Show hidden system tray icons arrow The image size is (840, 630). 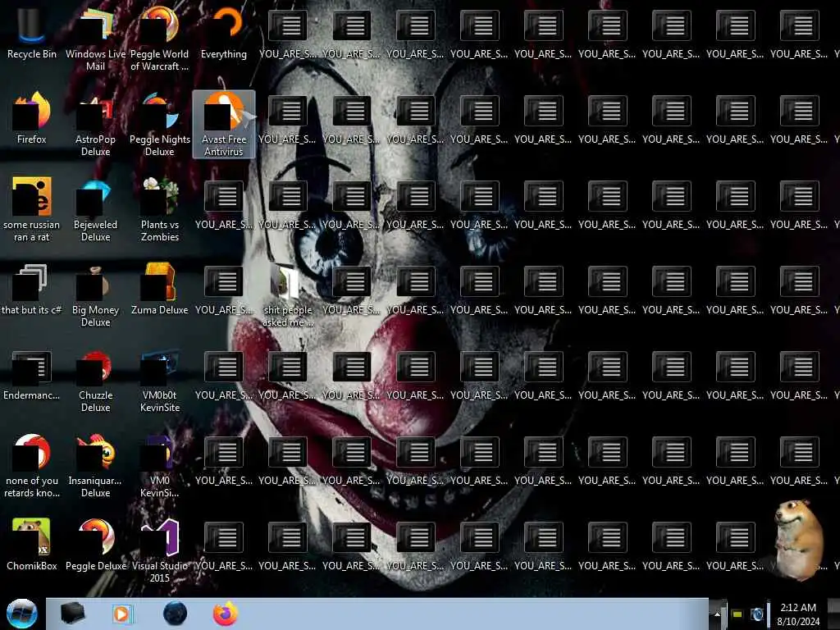tap(717, 614)
